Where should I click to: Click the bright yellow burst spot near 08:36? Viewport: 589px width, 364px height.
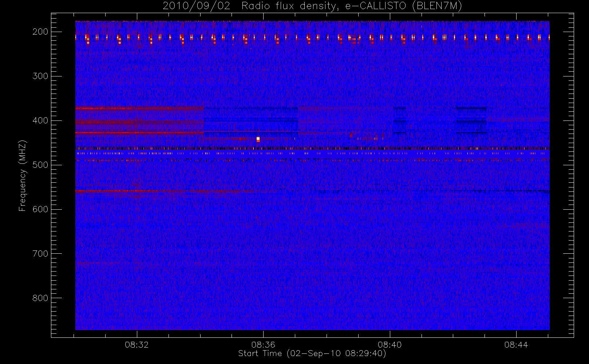coord(258,139)
